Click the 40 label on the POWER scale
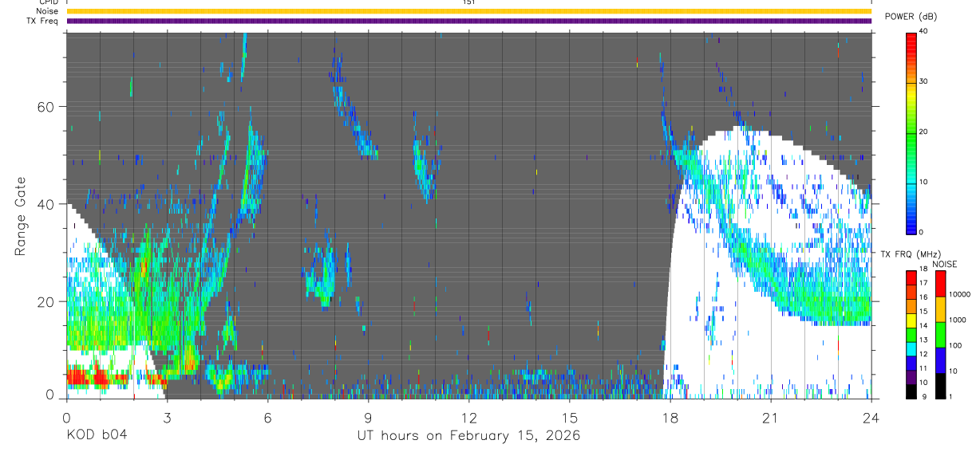This screenshot has height=452, width=980. click(924, 31)
